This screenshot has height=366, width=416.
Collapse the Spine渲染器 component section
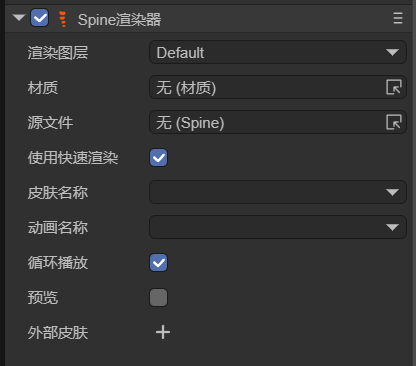point(19,17)
